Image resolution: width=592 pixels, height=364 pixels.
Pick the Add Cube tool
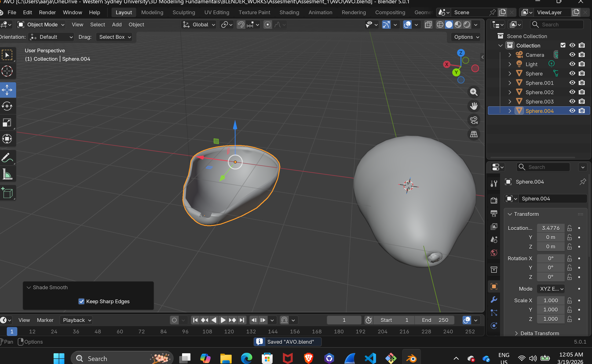pos(7,193)
